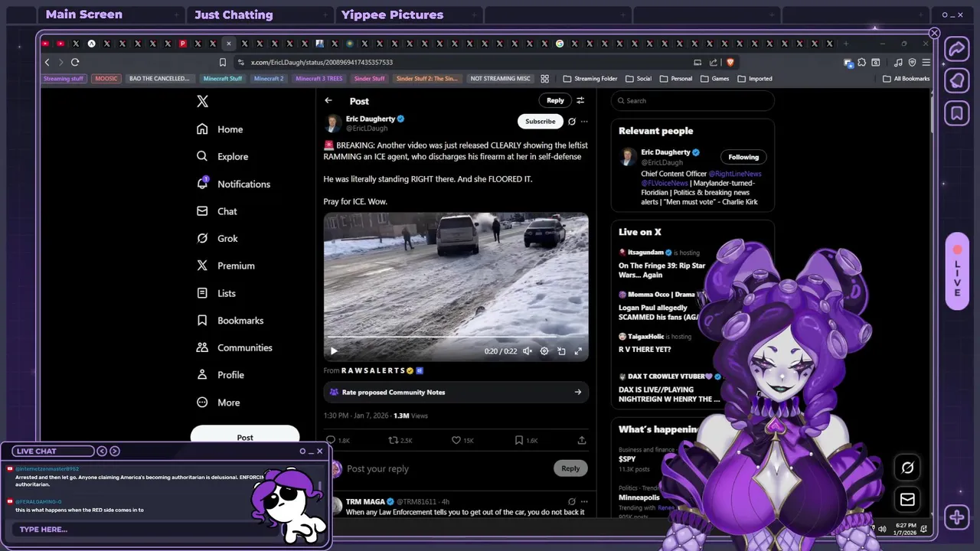This screenshot has height=551, width=980.
Task: Open video settings gear icon
Action: (x=544, y=351)
